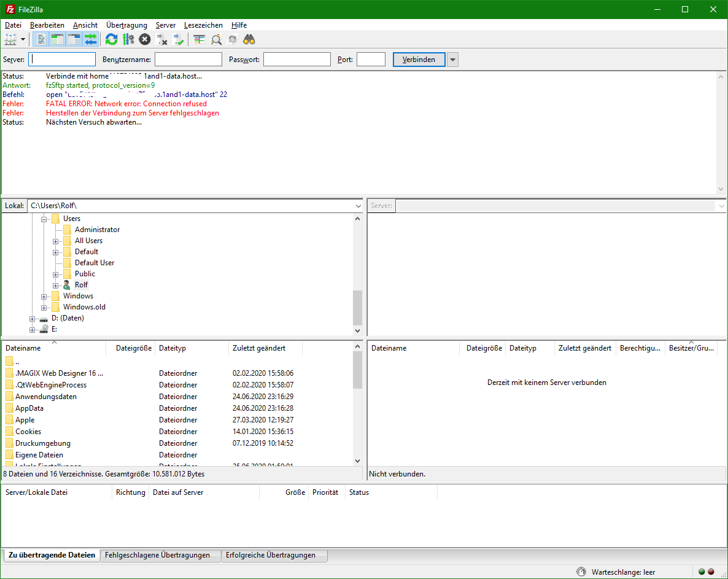
Task: Reconnect to the last server
Action: pos(178,39)
